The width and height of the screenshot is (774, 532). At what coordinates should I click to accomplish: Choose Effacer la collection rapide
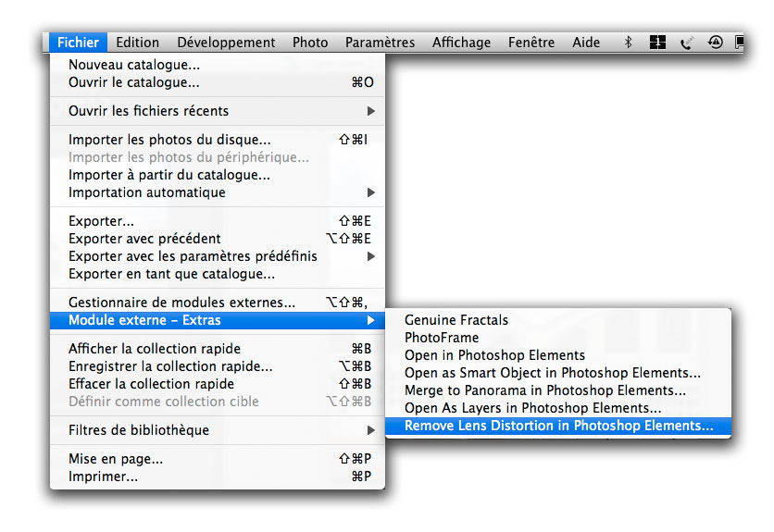point(218,384)
